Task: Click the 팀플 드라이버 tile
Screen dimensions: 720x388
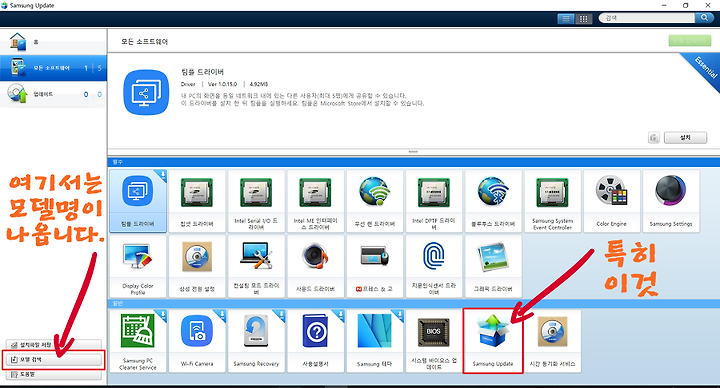Action: (x=138, y=201)
